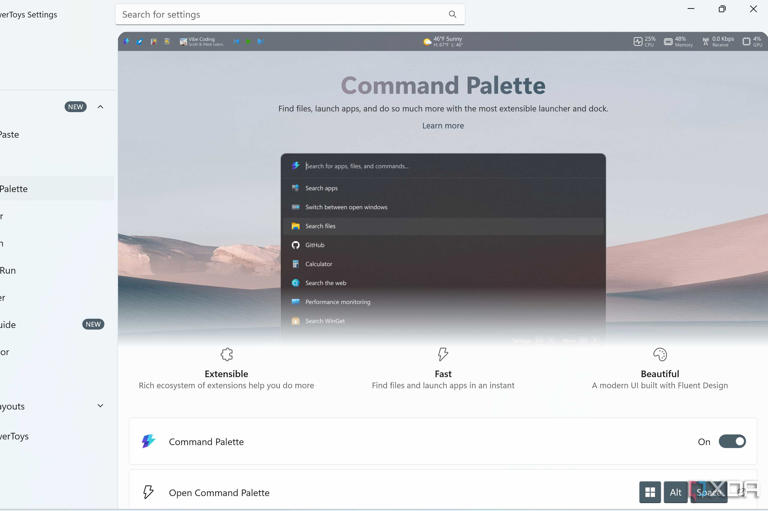768x511 pixels.
Task: Open the Run item in sidebar
Action: click(x=8, y=270)
